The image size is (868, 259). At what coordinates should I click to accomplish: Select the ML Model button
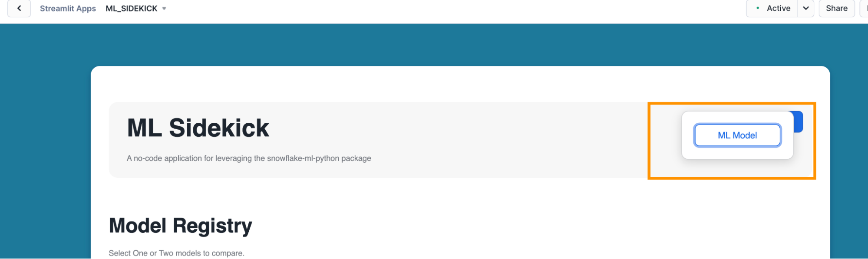pyautogui.click(x=737, y=135)
